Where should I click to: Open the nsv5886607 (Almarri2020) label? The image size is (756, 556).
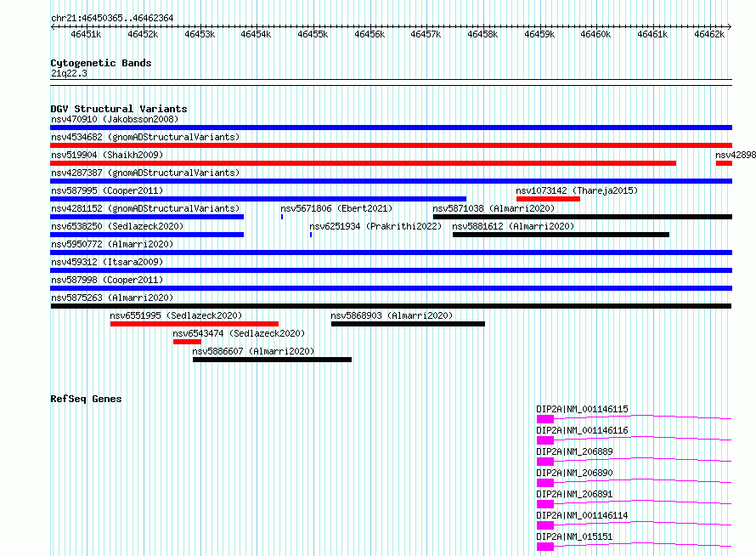click(x=253, y=351)
